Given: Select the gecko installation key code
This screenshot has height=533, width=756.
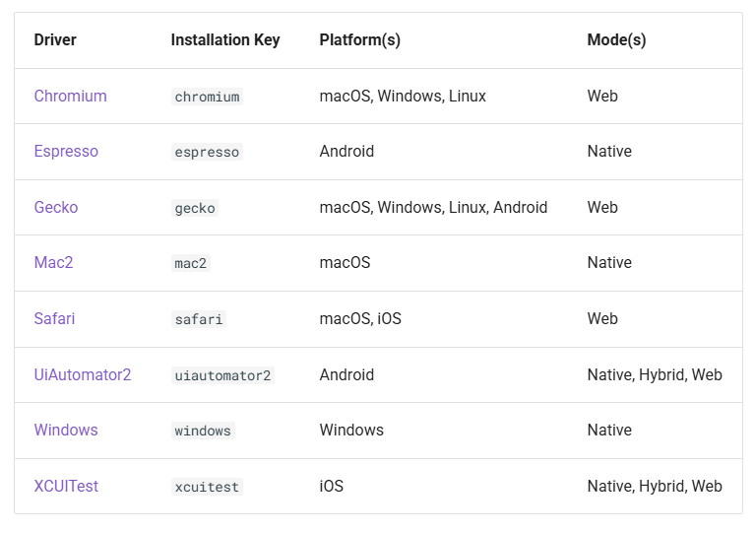Looking at the screenshot, I should [195, 208].
